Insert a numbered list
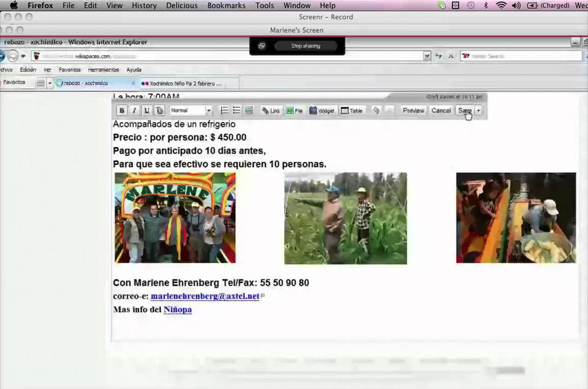Screen dimensions: 588x389 pyautogui.click(x=224, y=110)
